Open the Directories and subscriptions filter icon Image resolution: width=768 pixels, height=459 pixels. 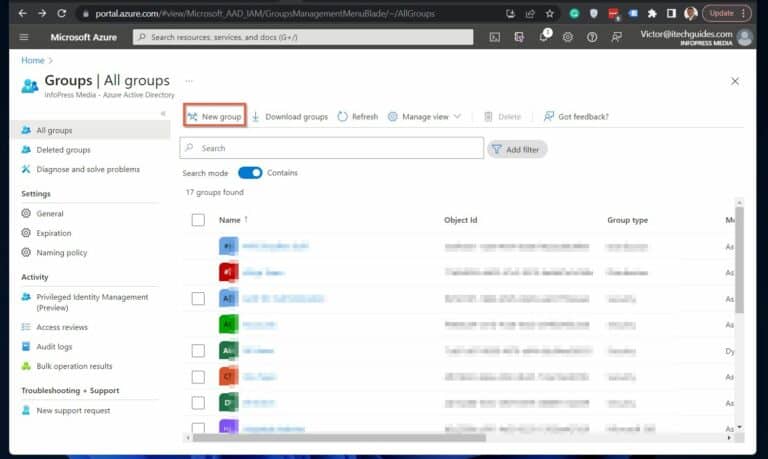click(x=519, y=37)
